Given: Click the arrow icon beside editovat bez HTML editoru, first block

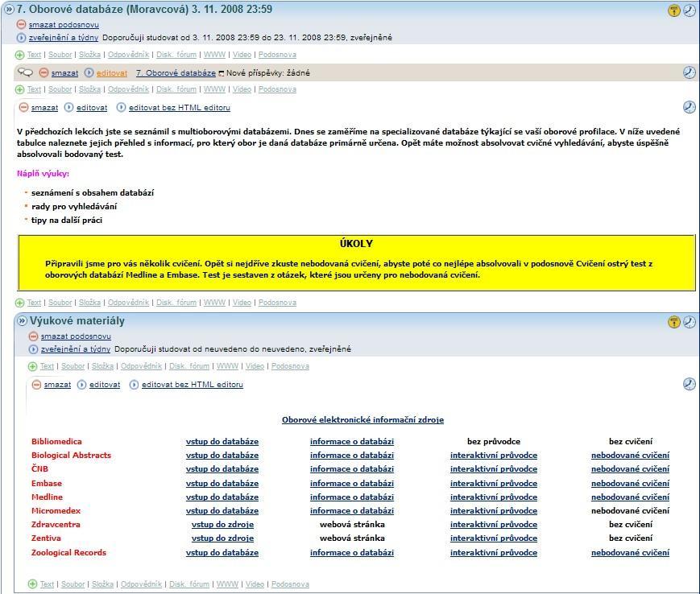Looking at the screenshot, I should (121, 108).
